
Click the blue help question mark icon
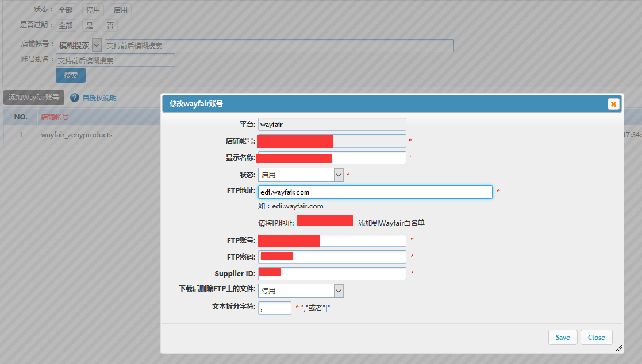click(75, 98)
